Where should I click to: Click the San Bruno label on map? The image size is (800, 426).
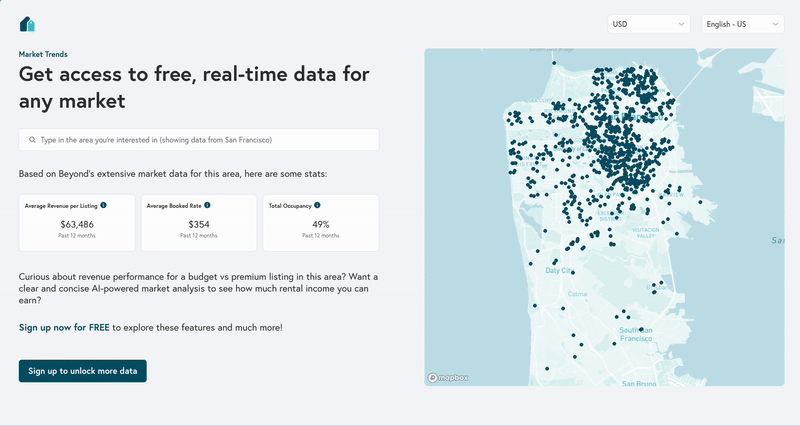[x=638, y=383]
